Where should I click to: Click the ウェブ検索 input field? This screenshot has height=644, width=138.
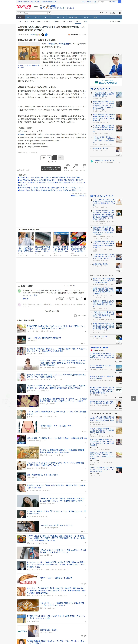point(103,2)
